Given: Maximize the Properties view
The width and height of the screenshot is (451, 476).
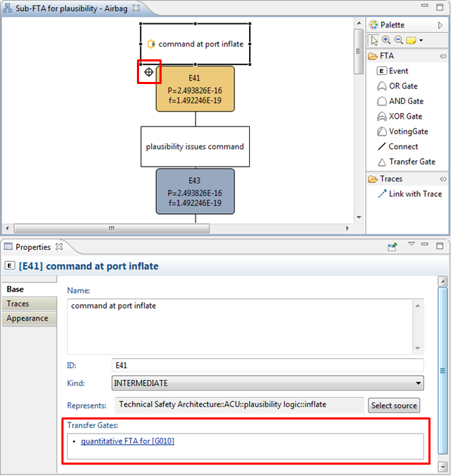Looking at the screenshot, I should pos(440,246).
